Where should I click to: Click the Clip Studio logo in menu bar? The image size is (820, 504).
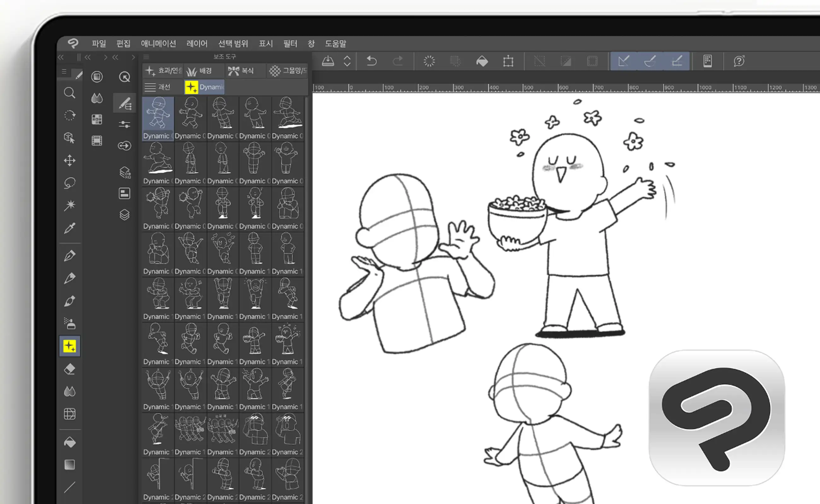(x=73, y=43)
